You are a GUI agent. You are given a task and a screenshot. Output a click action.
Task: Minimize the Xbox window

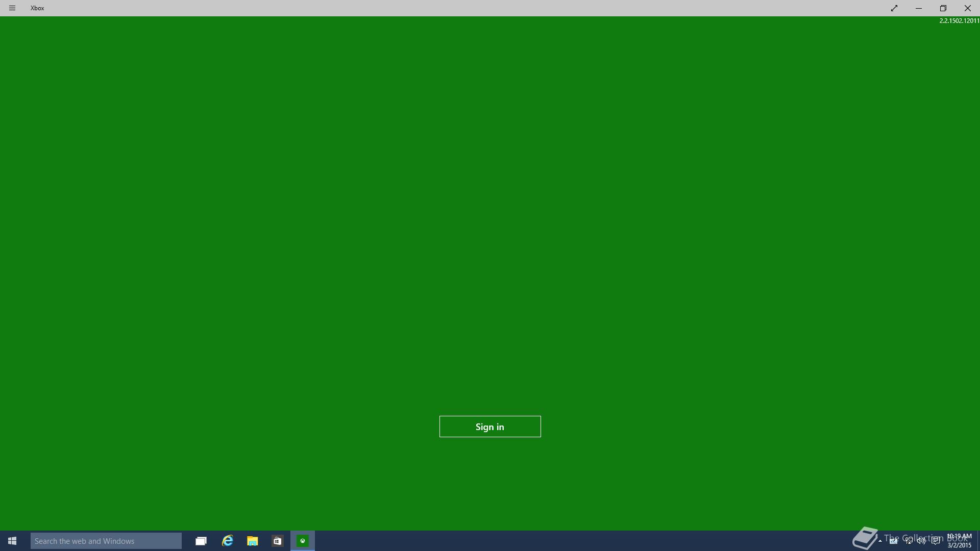(919, 8)
